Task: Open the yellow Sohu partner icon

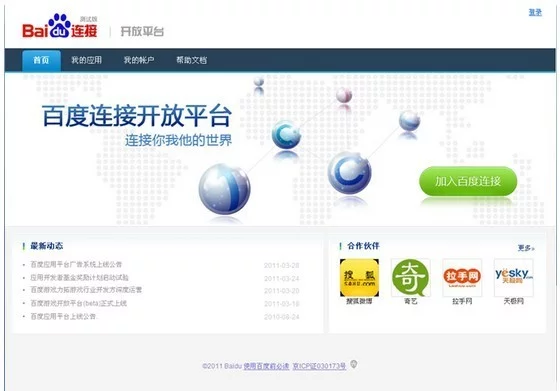Action: (x=359, y=278)
